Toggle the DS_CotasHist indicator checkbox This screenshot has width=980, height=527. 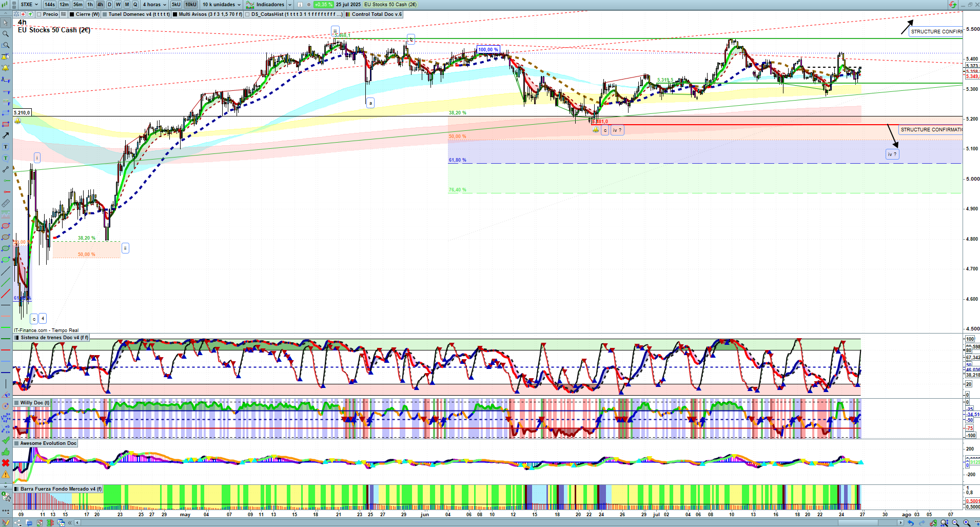[x=248, y=14]
